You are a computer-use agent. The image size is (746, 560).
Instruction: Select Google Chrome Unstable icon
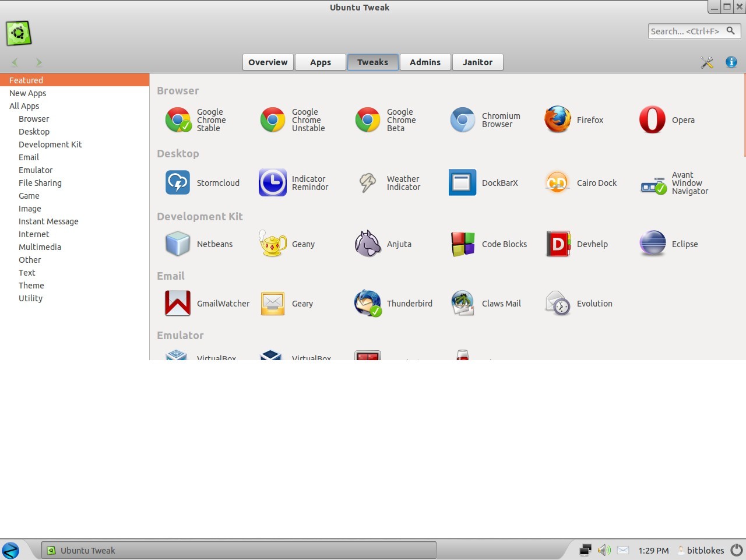click(x=273, y=120)
